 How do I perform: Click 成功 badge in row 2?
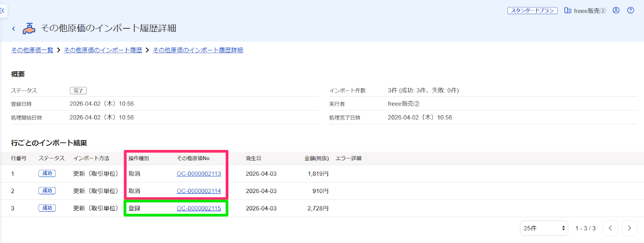47,191
